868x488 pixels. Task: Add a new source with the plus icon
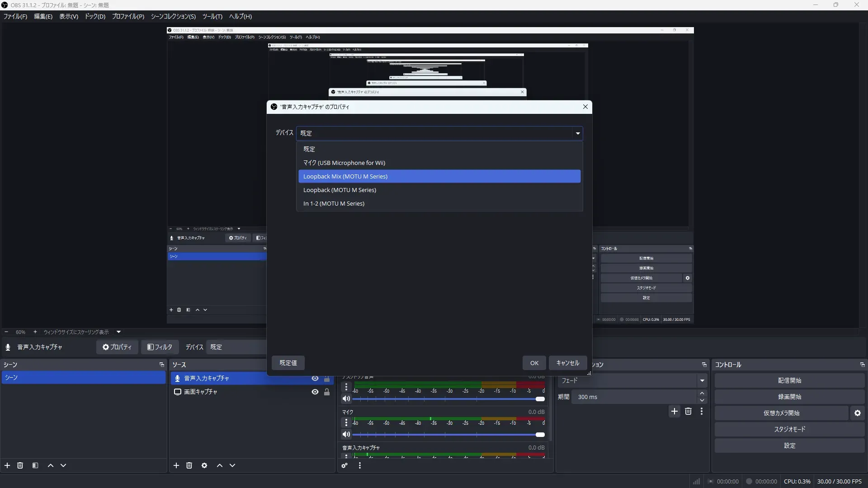click(176, 465)
